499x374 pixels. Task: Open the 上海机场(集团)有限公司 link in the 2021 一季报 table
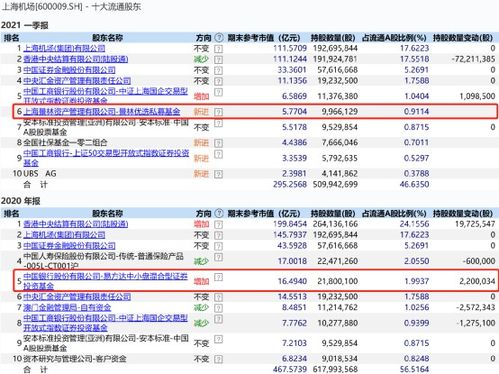64,48
